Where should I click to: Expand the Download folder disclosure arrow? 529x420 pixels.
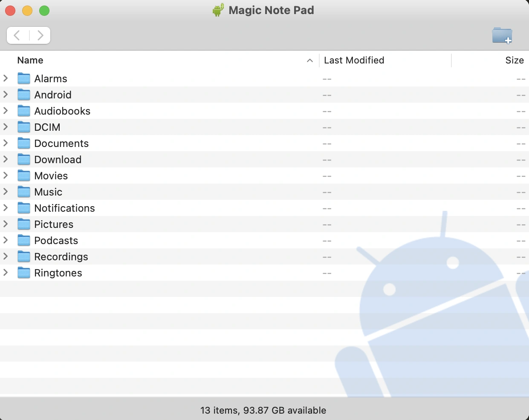click(6, 159)
